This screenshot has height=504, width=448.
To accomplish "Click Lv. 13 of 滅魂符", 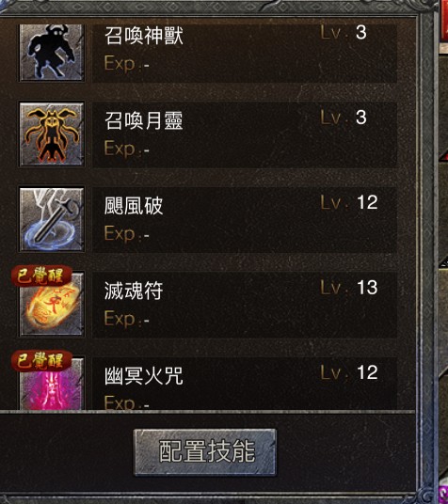I will pyautogui.click(x=349, y=288).
